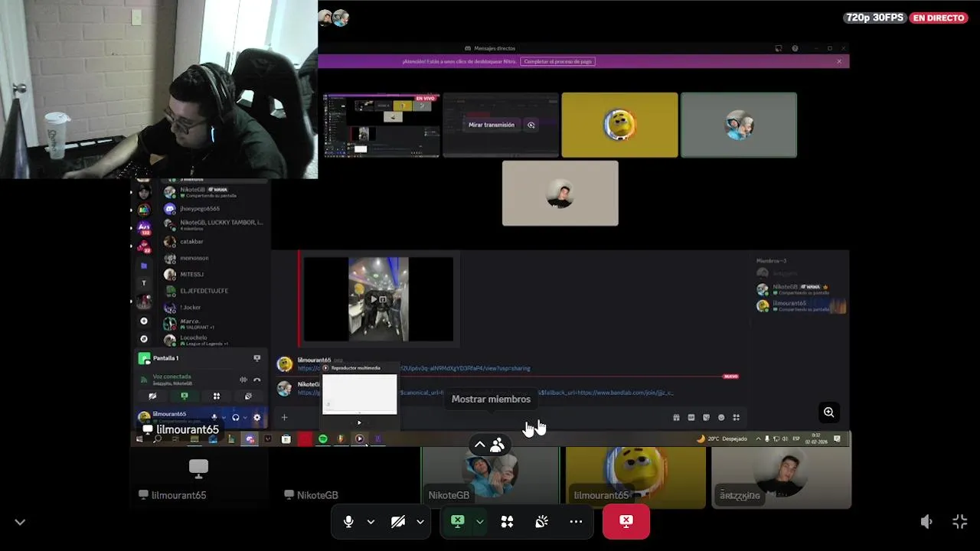Select NikoteGB avatar participant tile
This screenshot has width=980, height=551.
[x=490, y=477]
